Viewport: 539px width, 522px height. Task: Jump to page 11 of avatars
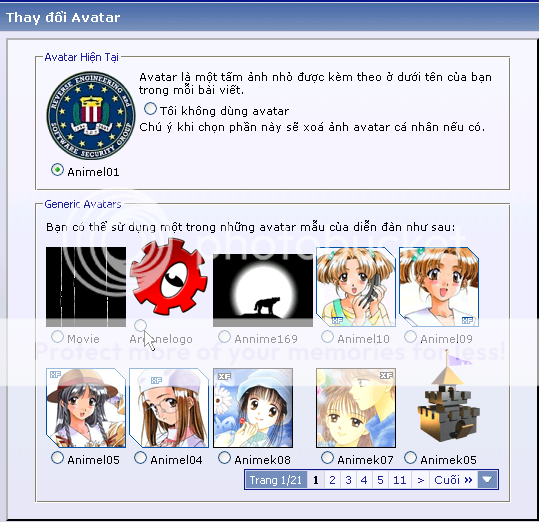[x=399, y=480]
